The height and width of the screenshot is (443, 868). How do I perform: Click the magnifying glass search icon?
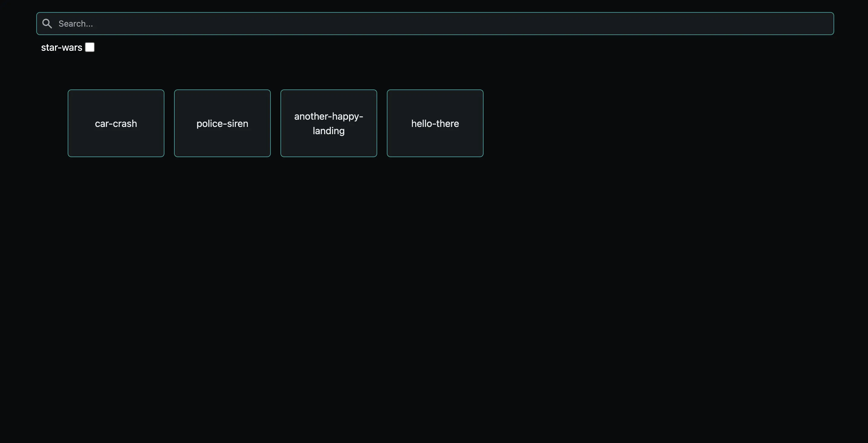47,23
